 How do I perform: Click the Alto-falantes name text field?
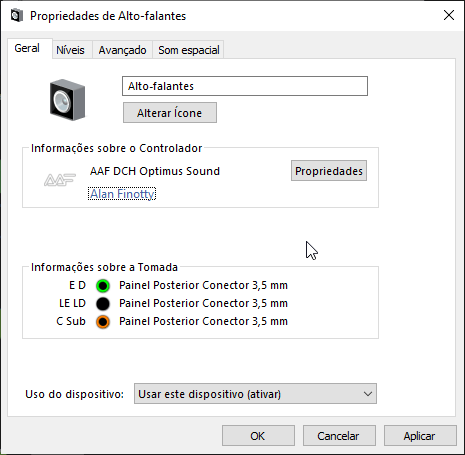245,86
